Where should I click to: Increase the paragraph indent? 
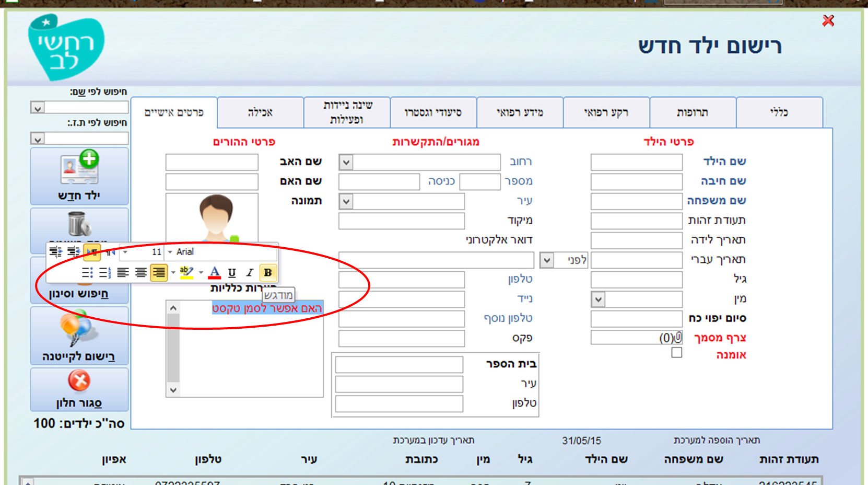[55, 252]
